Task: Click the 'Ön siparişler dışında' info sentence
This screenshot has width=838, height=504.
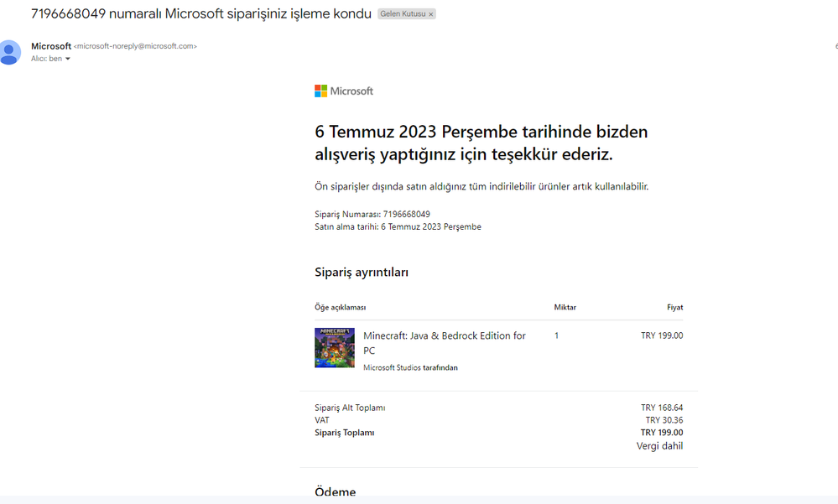Action: pos(481,186)
